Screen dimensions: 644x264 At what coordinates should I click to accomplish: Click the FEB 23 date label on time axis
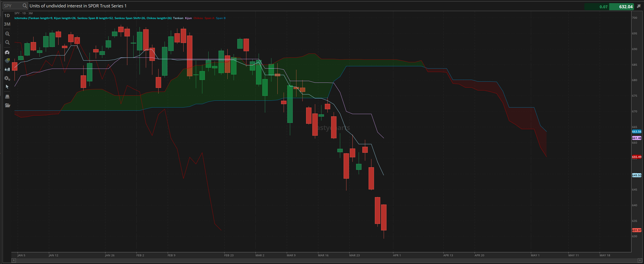[229, 255]
